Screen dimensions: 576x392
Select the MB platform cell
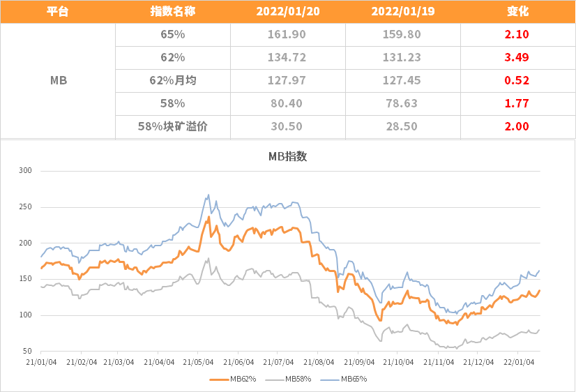tap(59, 80)
